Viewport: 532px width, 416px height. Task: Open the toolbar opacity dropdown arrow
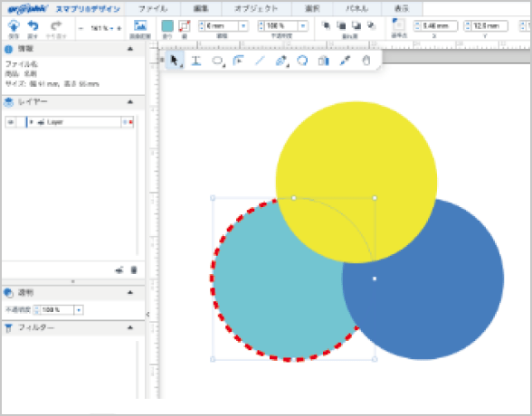click(x=303, y=25)
